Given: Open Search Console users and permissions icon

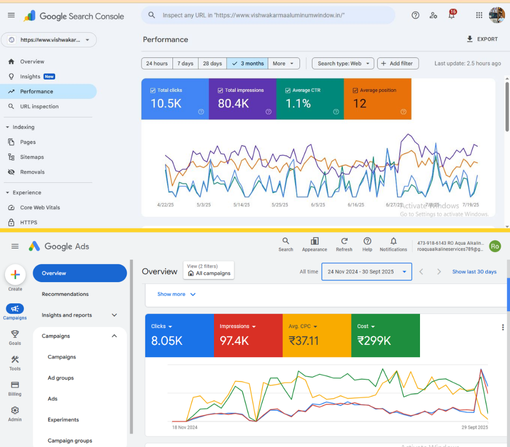Looking at the screenshot, I should click(x=433, y=15).
